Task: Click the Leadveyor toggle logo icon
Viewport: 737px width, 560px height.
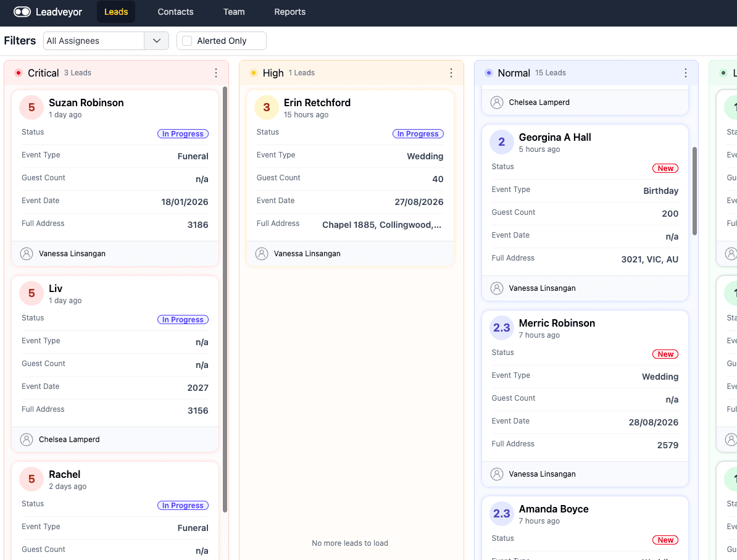Action: 21,11
